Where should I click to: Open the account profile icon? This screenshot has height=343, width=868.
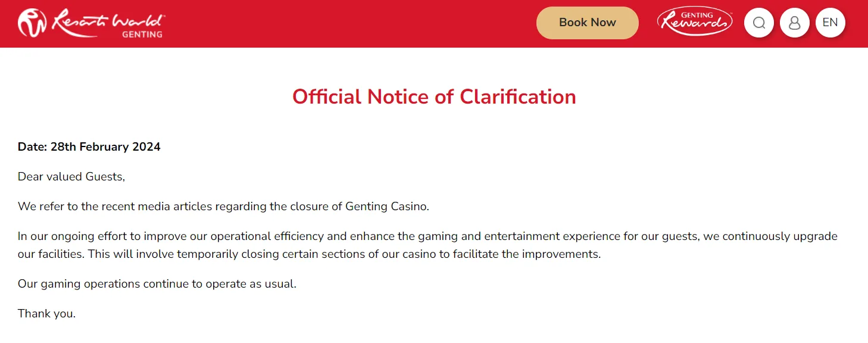click(795, 23)
